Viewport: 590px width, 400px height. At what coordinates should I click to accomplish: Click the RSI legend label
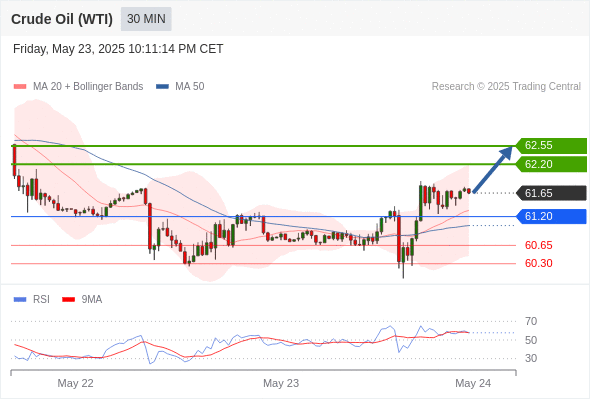[x=41, y=300]
